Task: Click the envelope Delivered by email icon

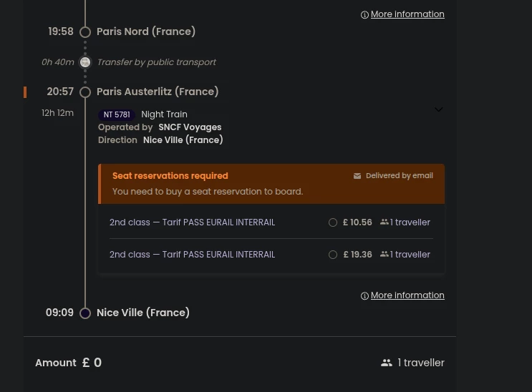Action: tap(357, 176)
